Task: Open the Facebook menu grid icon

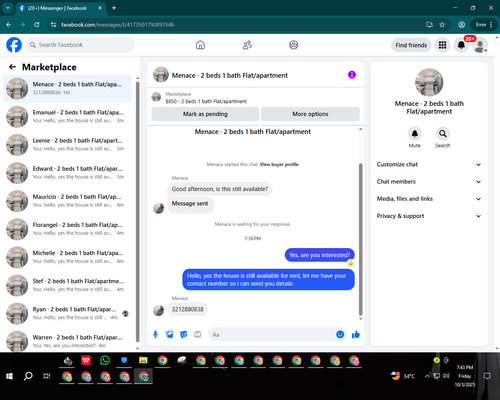Action: click(x=442, y=45)
